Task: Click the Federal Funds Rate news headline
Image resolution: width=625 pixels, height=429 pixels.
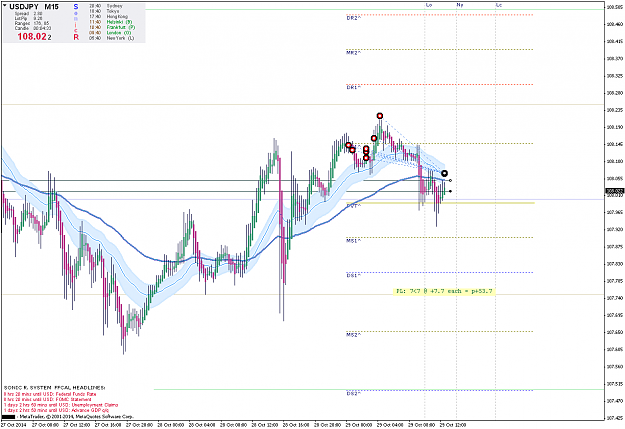Action: (50, 394)
